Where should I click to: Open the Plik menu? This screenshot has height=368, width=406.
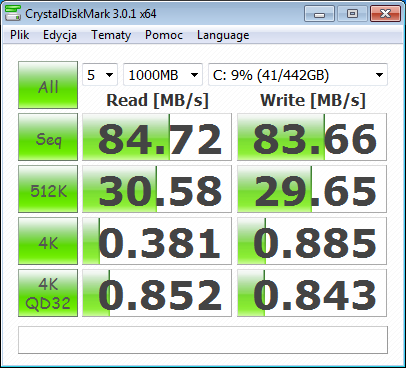click(x=19, y=35)
